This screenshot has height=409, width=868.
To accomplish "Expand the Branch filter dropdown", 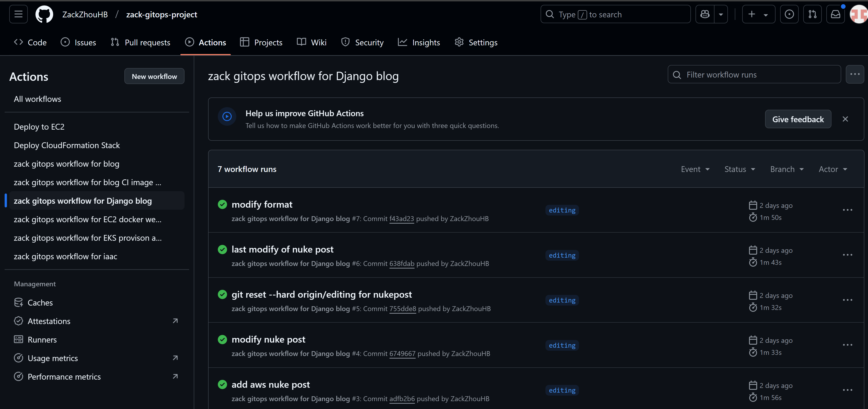I will [x=787, y=169].
